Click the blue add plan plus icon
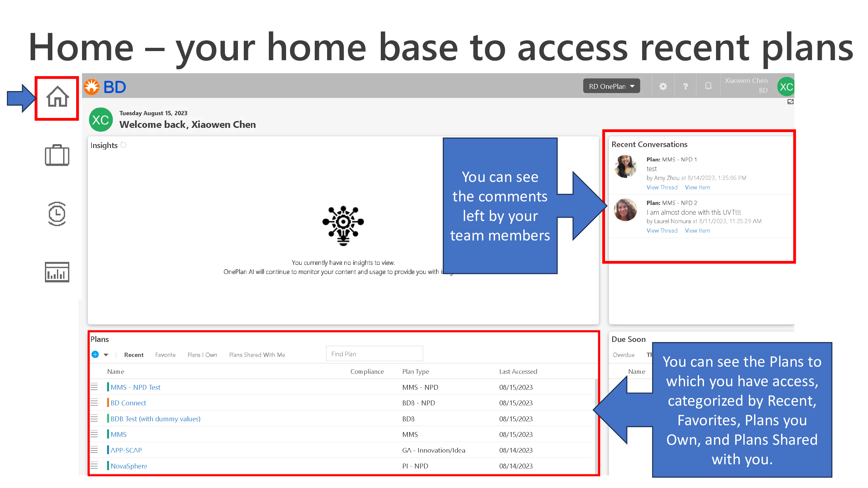This screenshot has height=488, width=868. click(x=95, y=354)
